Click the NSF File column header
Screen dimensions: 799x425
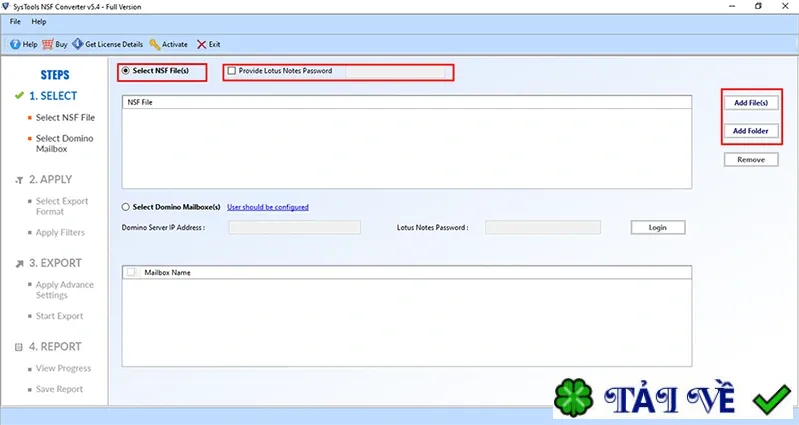(x=407, y=102)
